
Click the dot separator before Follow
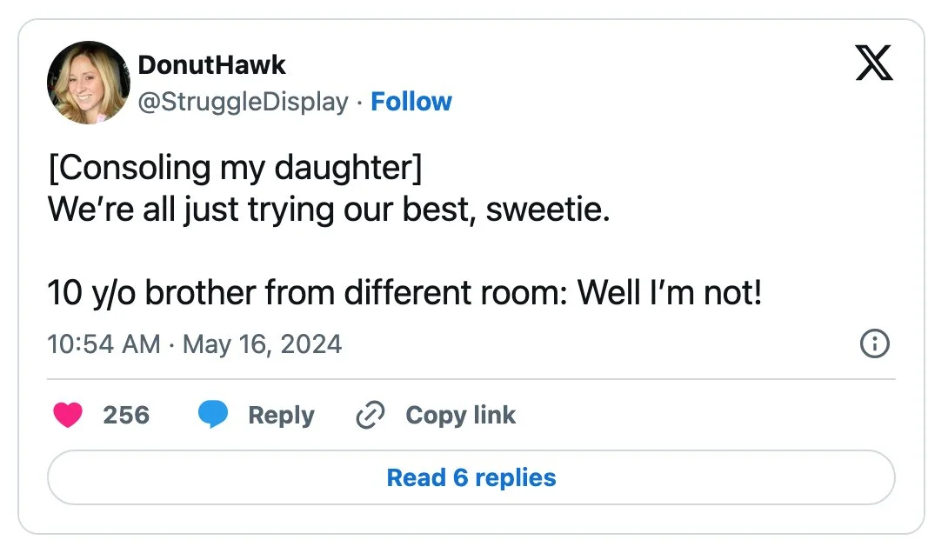(x=359, y=102)
